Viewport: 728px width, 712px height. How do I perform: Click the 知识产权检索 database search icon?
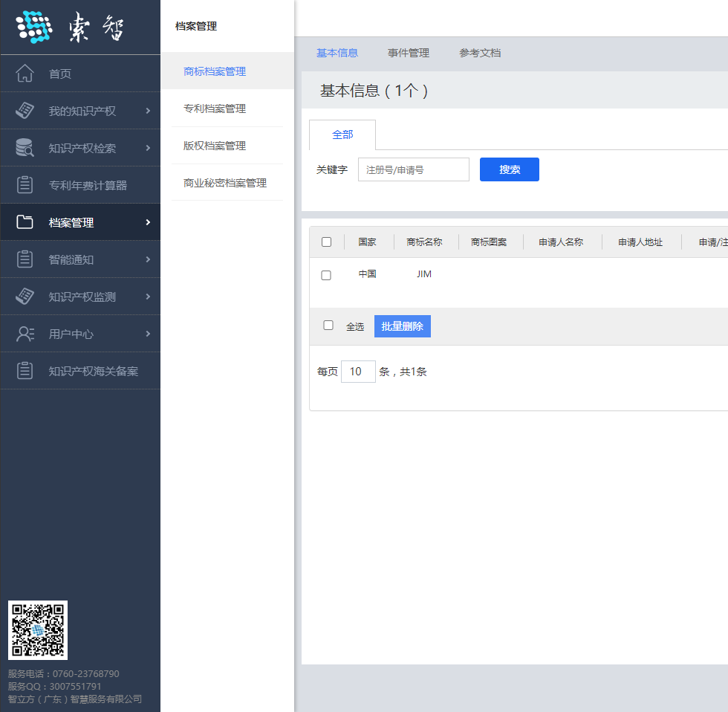tap(25, 148)
